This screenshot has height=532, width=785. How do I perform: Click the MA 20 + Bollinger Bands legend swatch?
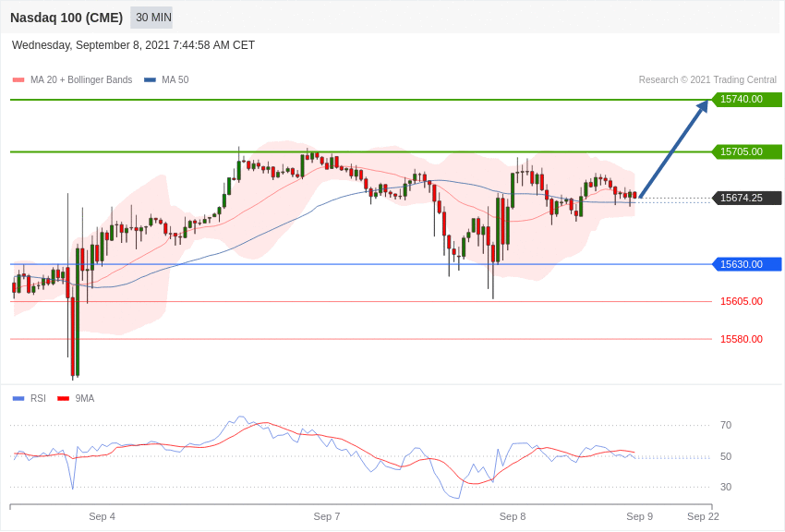pyautogui.click(x=18, y=80)
